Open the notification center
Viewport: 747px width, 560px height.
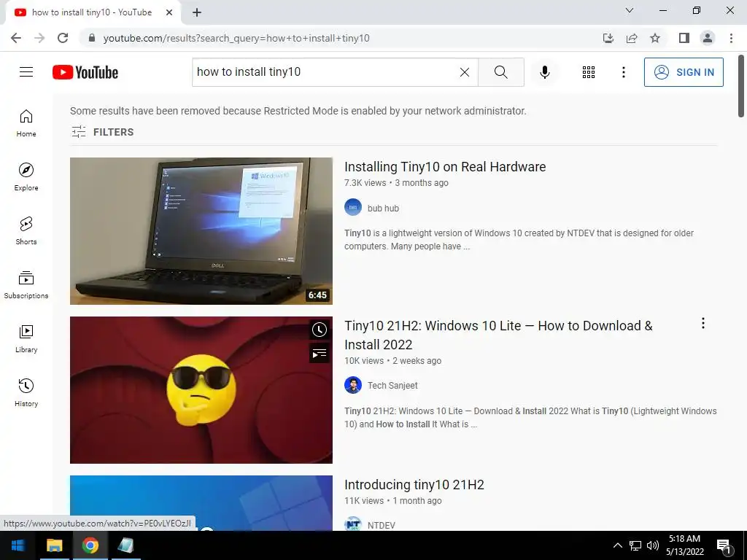[x=724, y=546]
